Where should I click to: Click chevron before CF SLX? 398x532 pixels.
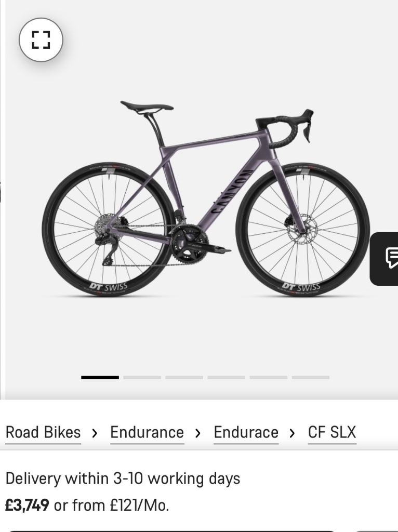(293, 433)
